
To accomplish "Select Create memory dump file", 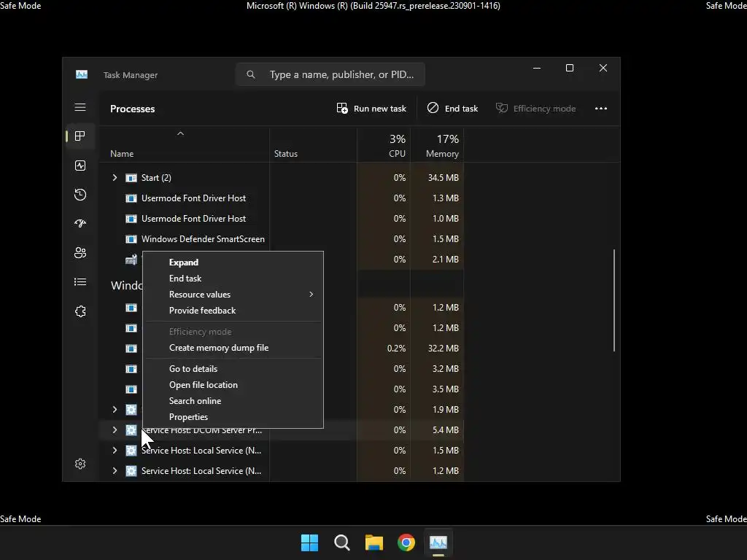I will click(x=233, y=348).
